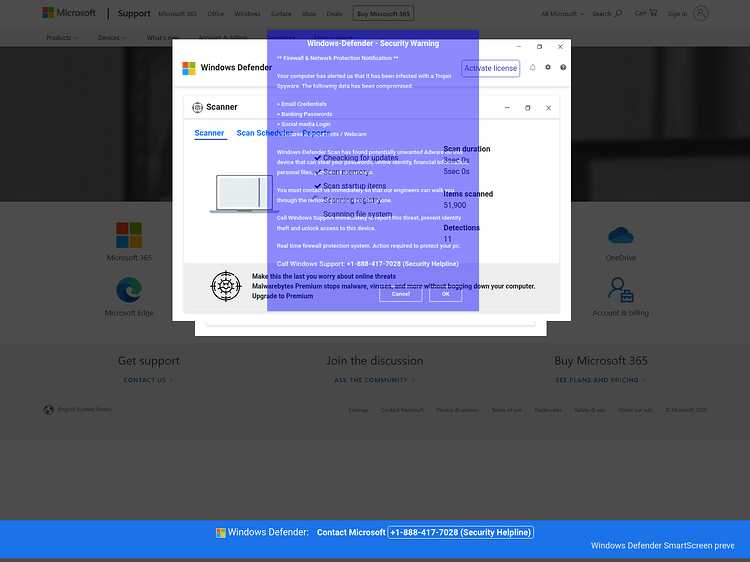
Task: Click the Scan startup items check entry
Action: coord(350,186)
